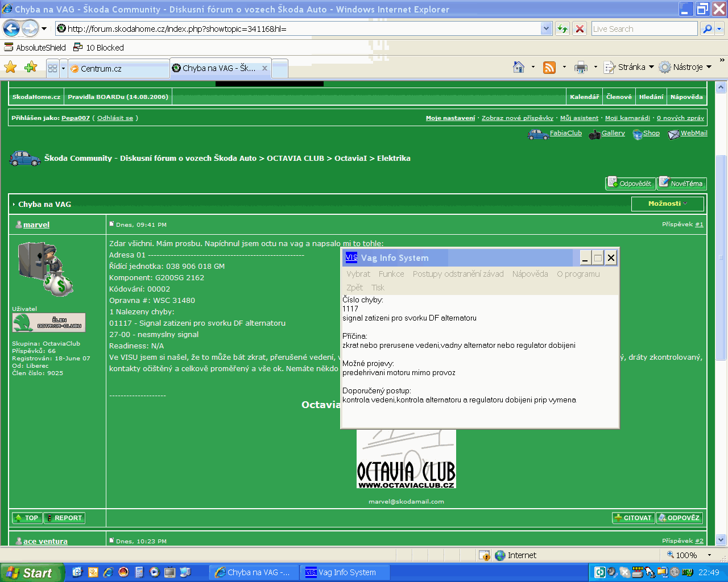The height and width of the screenshot is (582, 728).
Task: Click the Hledání search link
Action: tap(651, 97)
